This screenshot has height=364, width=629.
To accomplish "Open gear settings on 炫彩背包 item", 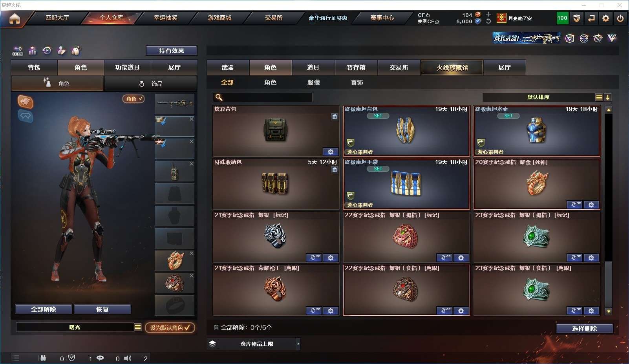I will (x=331, y=152).
